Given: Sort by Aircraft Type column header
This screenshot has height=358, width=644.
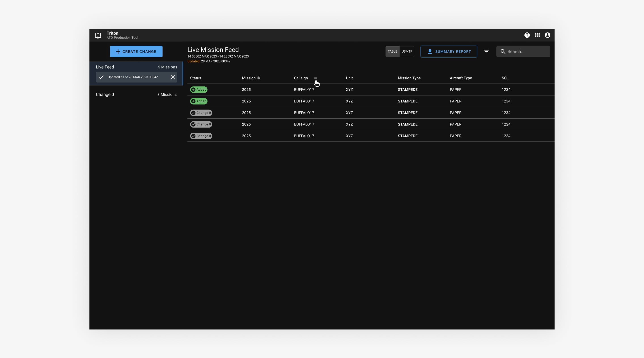Looking at the screenshot, I should [460, 78].
